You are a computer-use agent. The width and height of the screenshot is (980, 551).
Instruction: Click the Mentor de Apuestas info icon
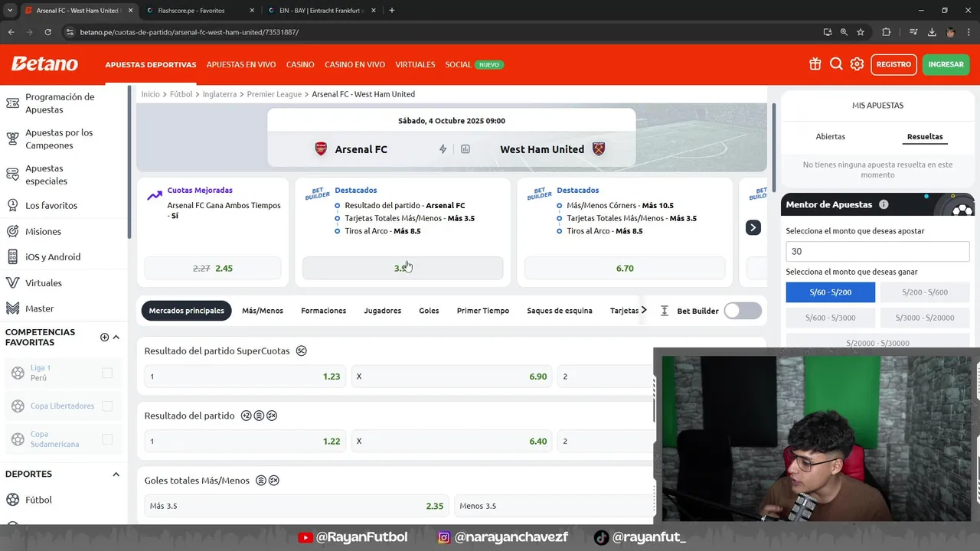click(884, 204)
